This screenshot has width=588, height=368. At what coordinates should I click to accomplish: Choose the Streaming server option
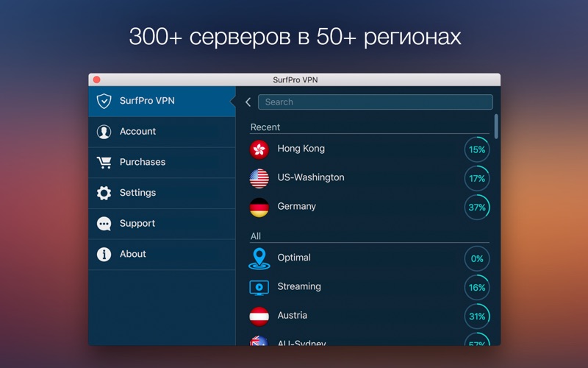pos(370,287)
